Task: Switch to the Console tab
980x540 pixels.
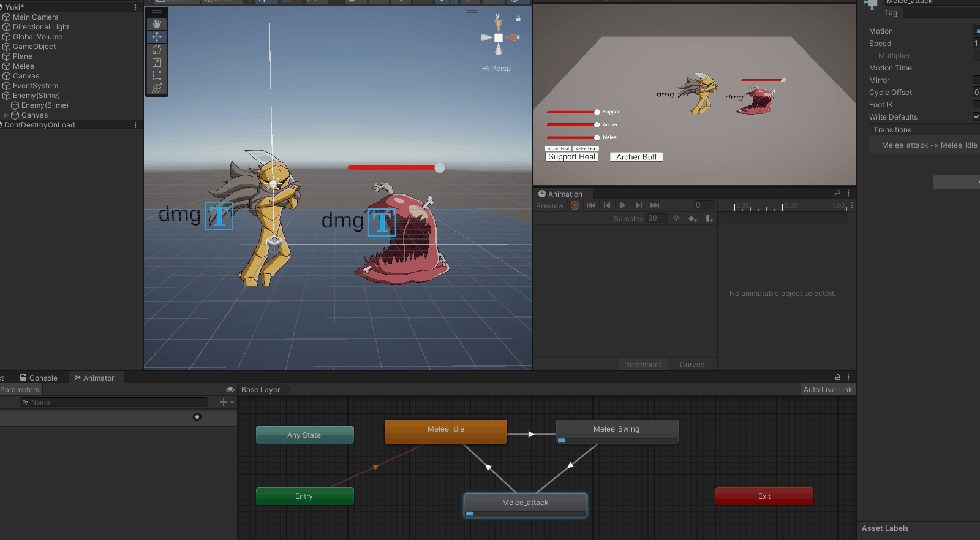Action: click(39, 378)
